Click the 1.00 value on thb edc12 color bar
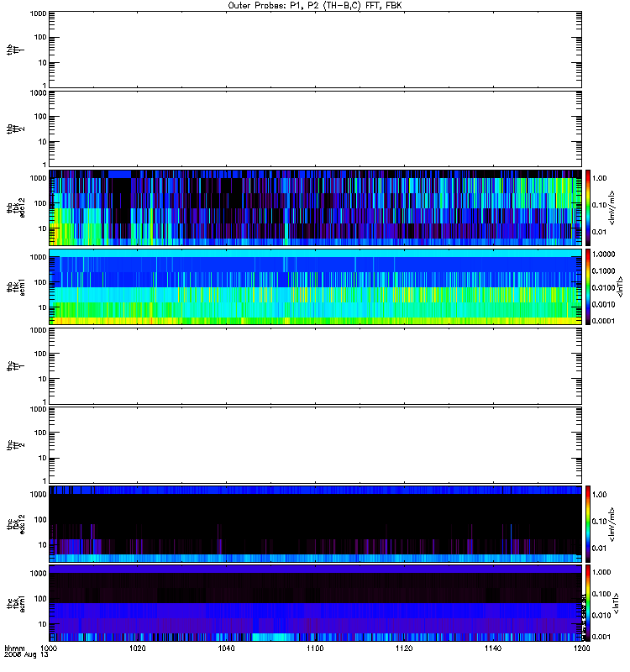Image resolution: width=630 pixels, height=672 pixels. coord(600,178)
